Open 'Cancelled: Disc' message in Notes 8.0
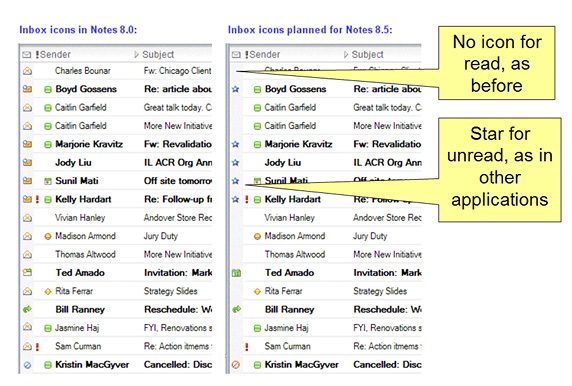 click(x=178, y=364)
